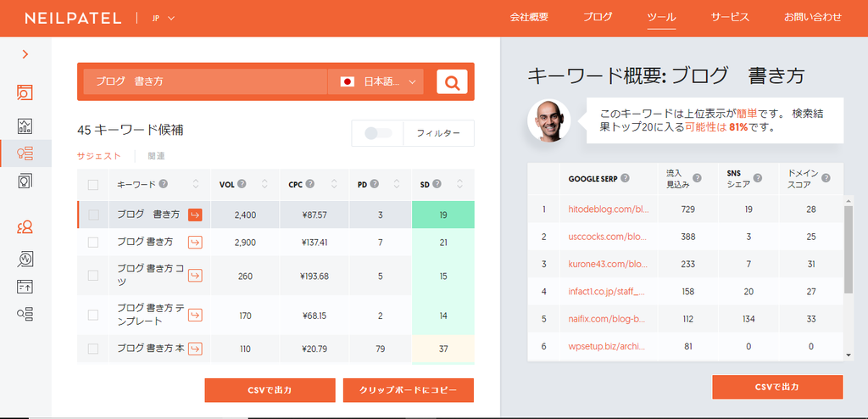
Task: Check the select-all checkbox in table header
Action: [x=93, y=185]
